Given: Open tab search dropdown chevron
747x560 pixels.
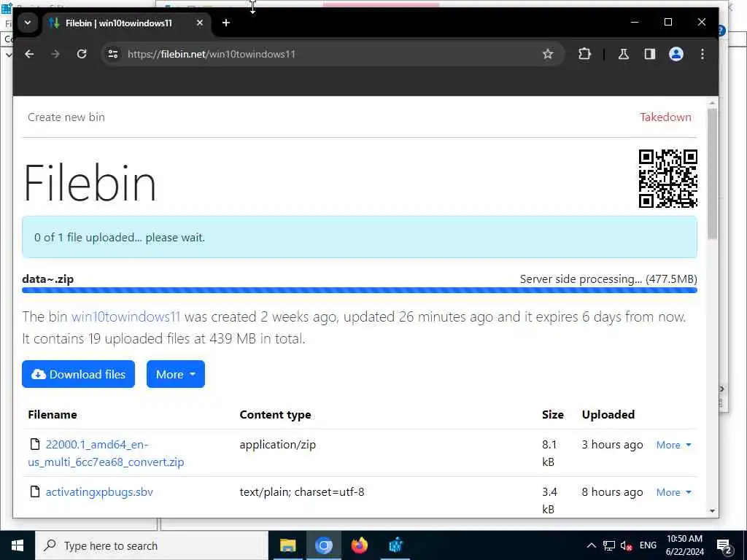Looking at the screenshot, I should point(28,23).
